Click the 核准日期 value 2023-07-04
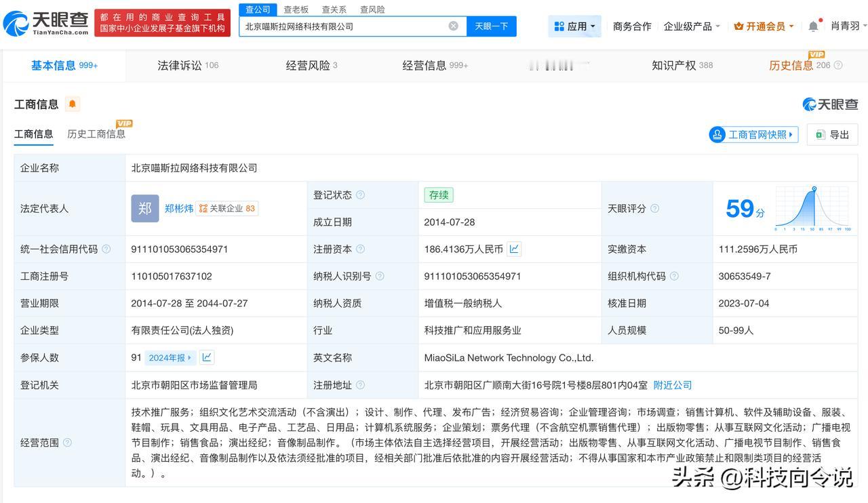The image size is (868, 503). (744, 304)
